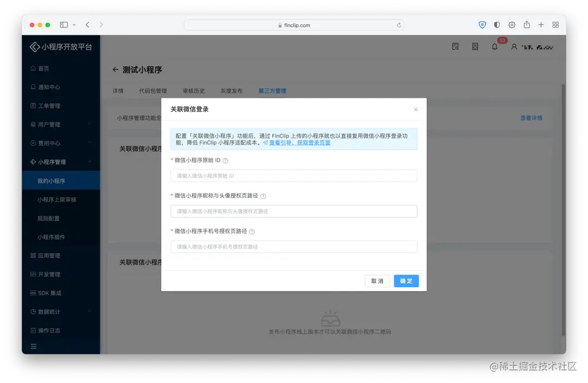Expand the 数据统计 sidebar menu

click(x=61, y=312)
